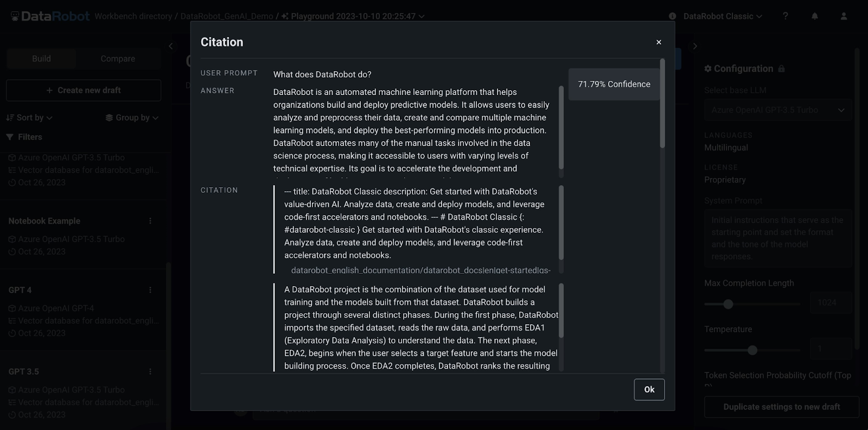The image size is (868, 430).
Task: Open the user profile icon
Action: pos(844,16)
